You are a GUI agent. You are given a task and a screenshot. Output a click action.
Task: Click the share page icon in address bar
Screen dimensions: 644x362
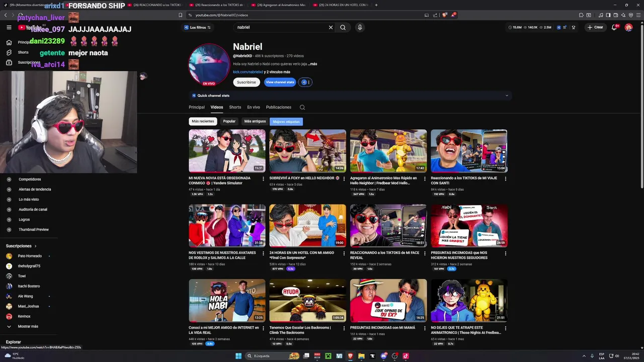[435, 15]
